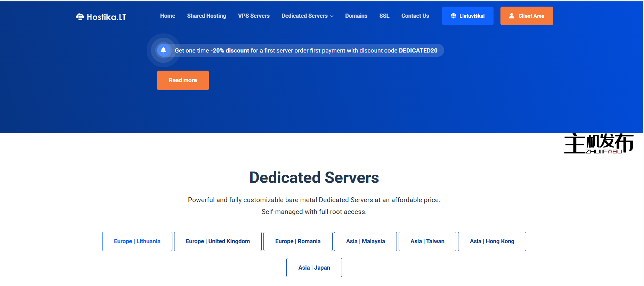Navigate to the Domains page
This screenshot has height=286, width=644.
tap(356, 16)
